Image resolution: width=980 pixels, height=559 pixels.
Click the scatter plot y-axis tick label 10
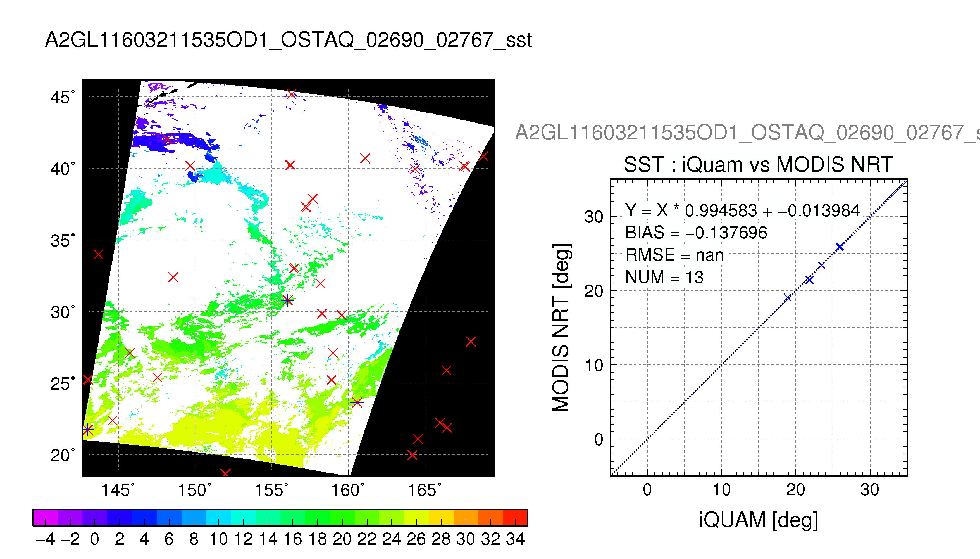pos(593,366)
